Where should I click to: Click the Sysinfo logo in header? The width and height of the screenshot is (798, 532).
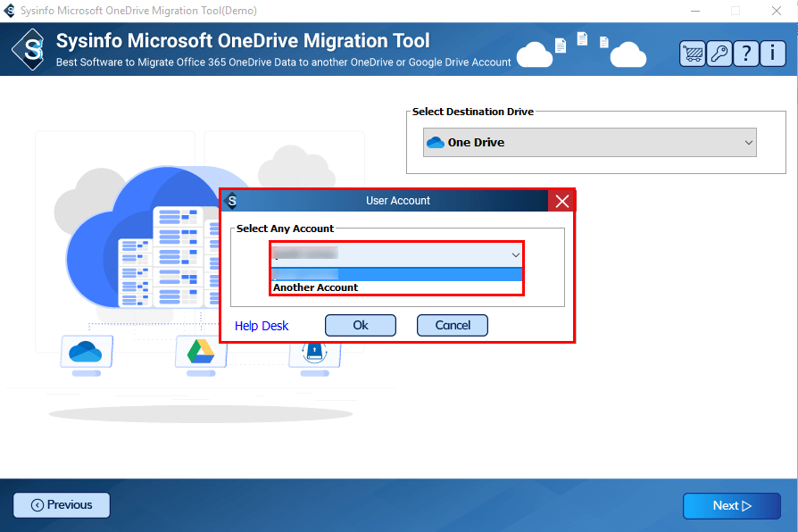(x=29, y=49)
